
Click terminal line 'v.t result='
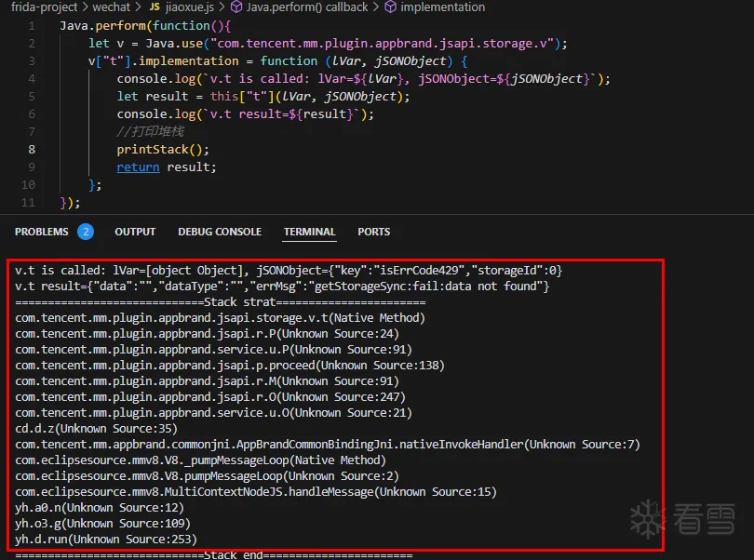tap(282, 287)
